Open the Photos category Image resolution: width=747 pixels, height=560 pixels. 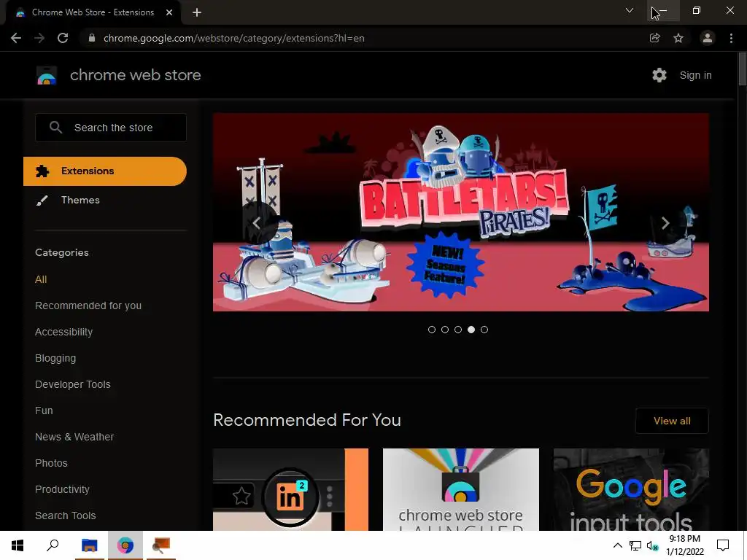pos(52,463)
